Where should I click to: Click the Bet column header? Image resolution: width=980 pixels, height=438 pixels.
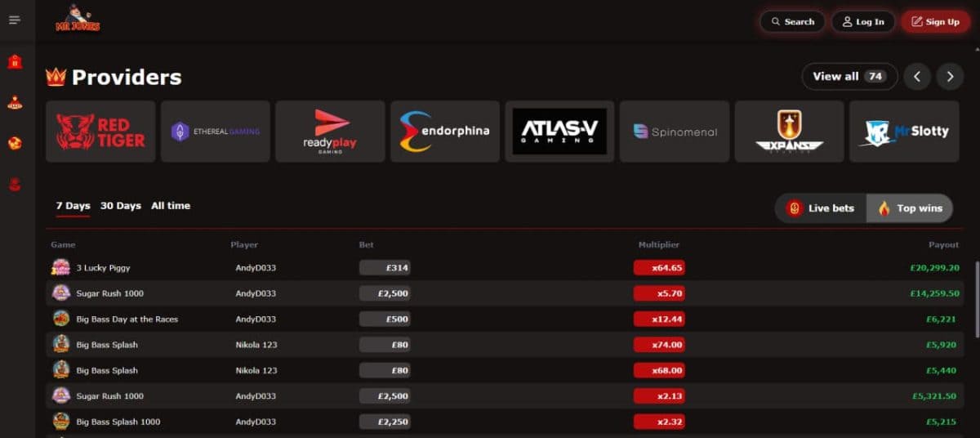tap(366, 245)
